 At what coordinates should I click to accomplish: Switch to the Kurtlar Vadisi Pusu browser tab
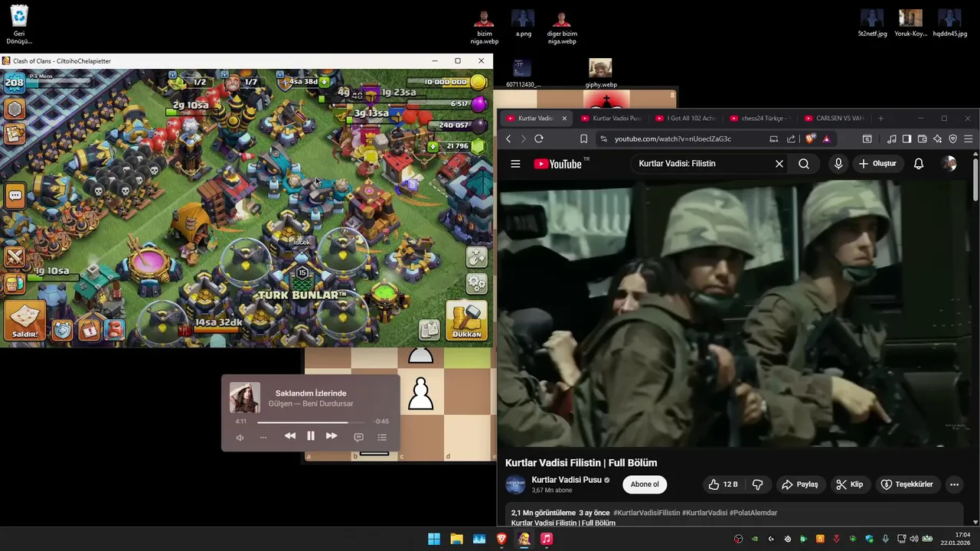click(x=611, y=119)
